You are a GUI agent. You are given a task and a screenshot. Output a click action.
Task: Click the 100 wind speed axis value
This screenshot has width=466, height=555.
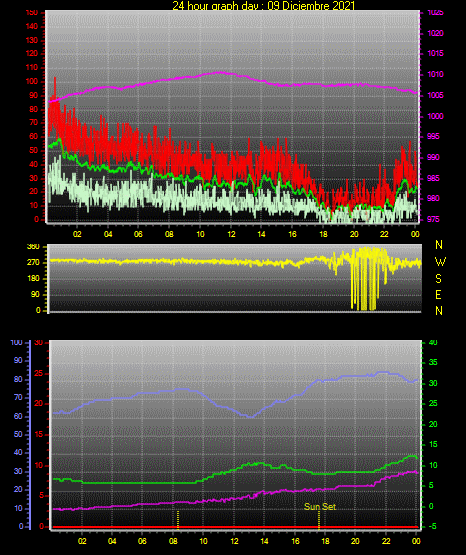32,81
